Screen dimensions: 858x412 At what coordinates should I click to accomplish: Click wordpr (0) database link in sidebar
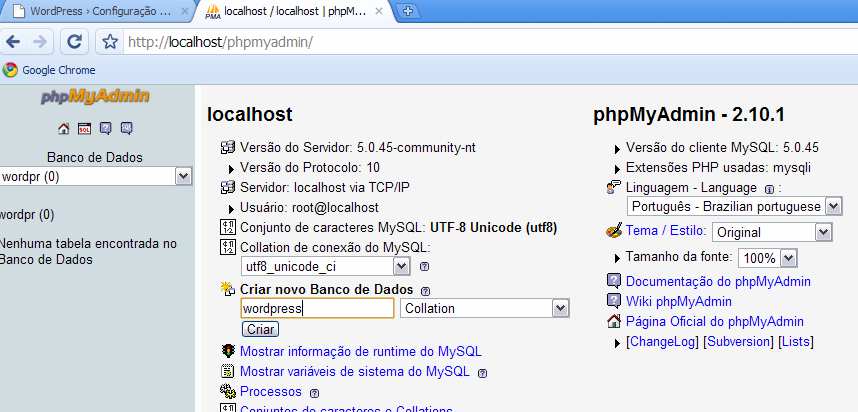click(x=27, y=214)
